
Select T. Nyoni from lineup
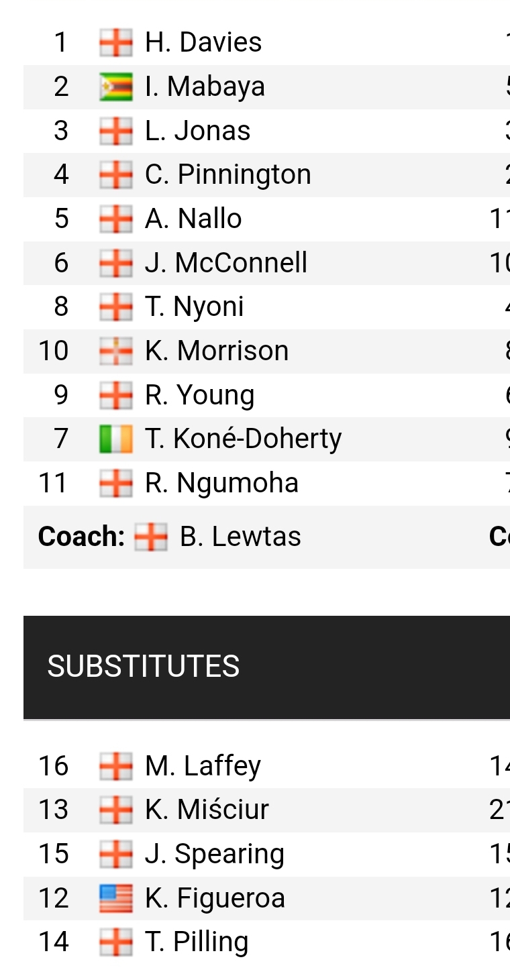click(194, 307)
